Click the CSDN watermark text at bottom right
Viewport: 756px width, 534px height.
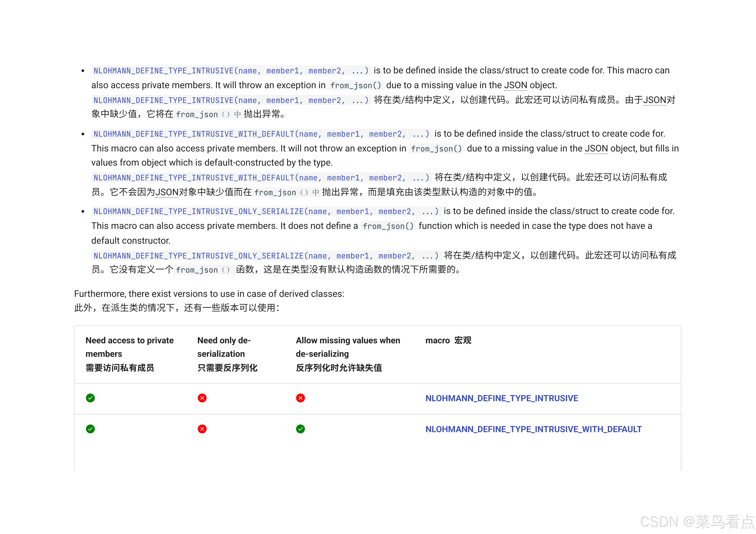(x=697, y=522)
